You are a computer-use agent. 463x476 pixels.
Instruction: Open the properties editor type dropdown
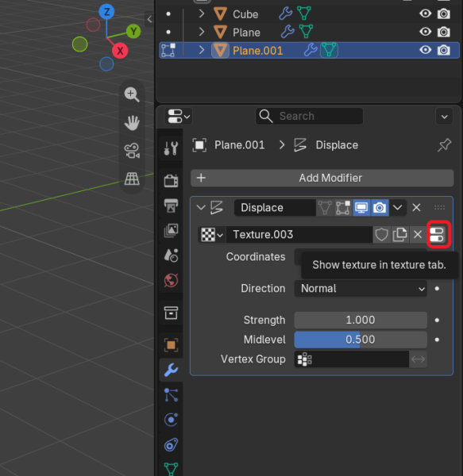click(x=179, y=117)
